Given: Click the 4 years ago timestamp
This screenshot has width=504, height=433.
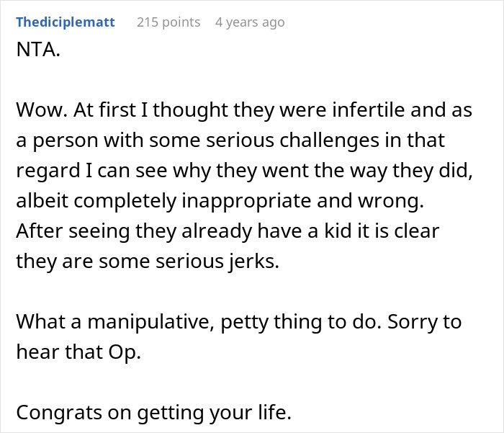Looking at the screenshot, I should tap(250, 22).
